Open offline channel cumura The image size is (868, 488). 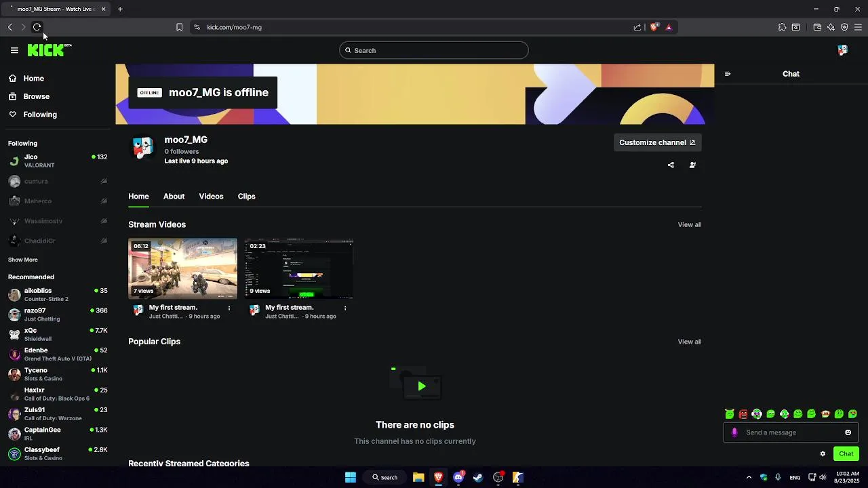click(x=58, y=181)
